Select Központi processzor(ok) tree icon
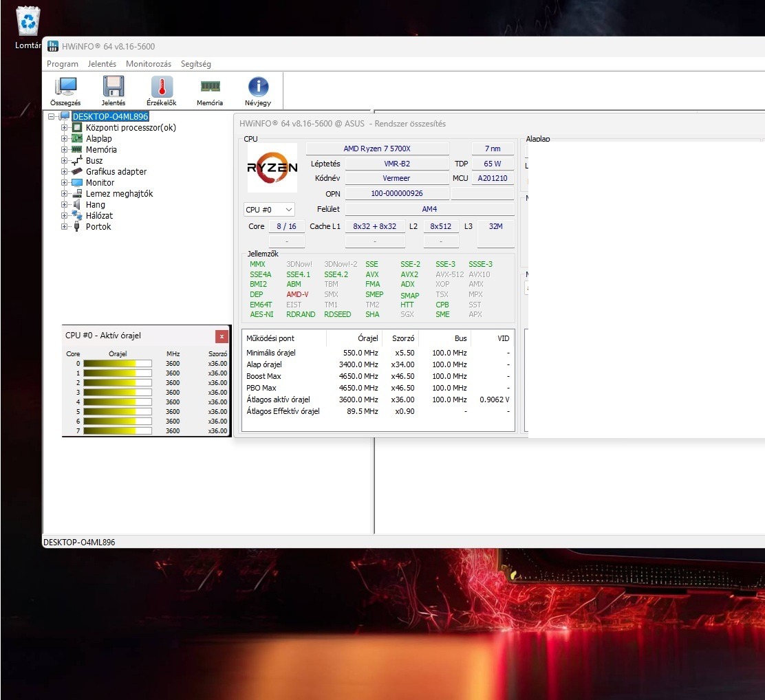 coord(76,127)
